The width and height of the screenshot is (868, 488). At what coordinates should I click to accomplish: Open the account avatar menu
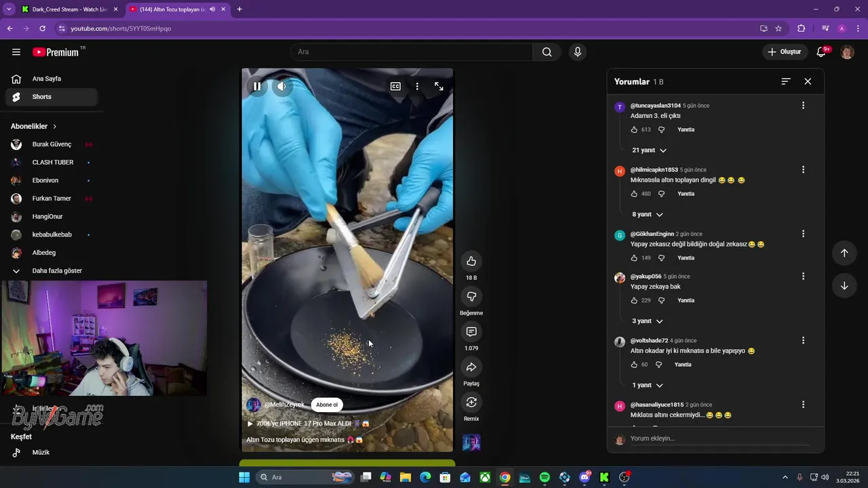click(x=847, y=52)
